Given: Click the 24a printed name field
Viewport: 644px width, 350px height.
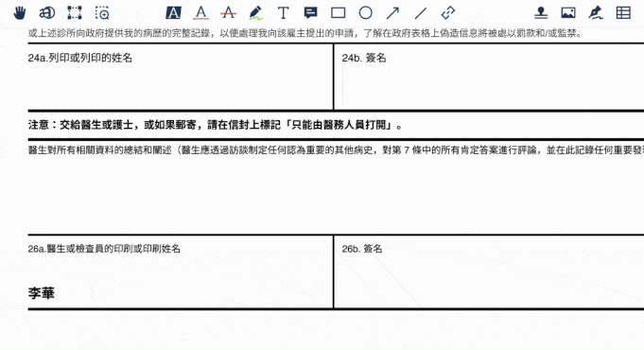Looking at the screenshot, I should [x=181, y=77].
